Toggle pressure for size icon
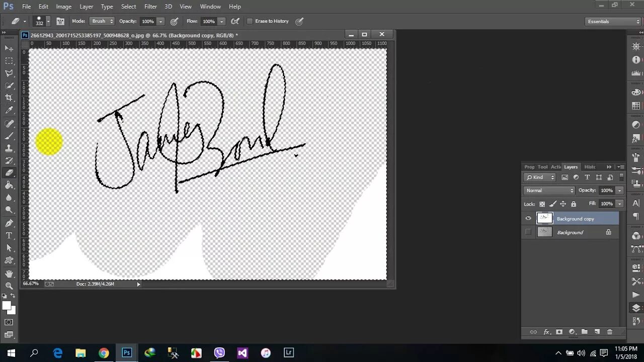644x362 pixels. coord(299,21)
